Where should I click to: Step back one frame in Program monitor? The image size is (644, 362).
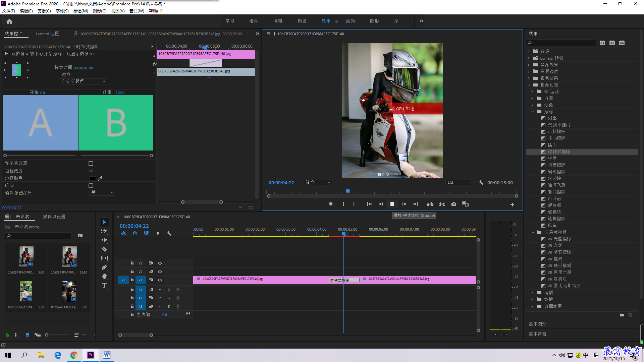tap(381, 204)
